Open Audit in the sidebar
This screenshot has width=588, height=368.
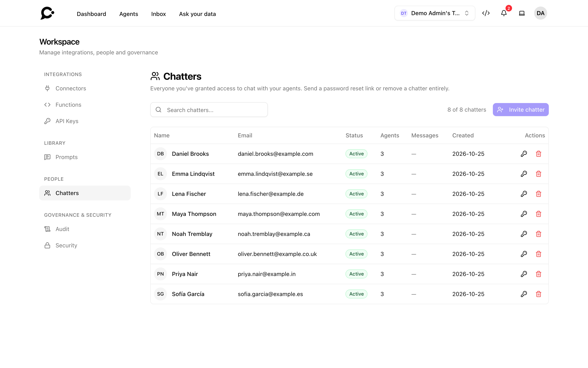coord(85,229)
